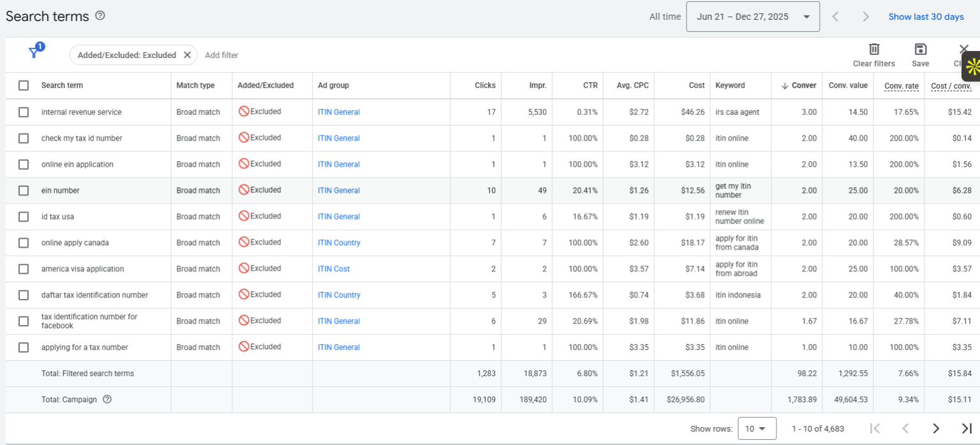The width and height of the screenshot is (980, 445).
Task: Check the 'internal revenue service' row checkbox
Action: click(x=24, y=112)
